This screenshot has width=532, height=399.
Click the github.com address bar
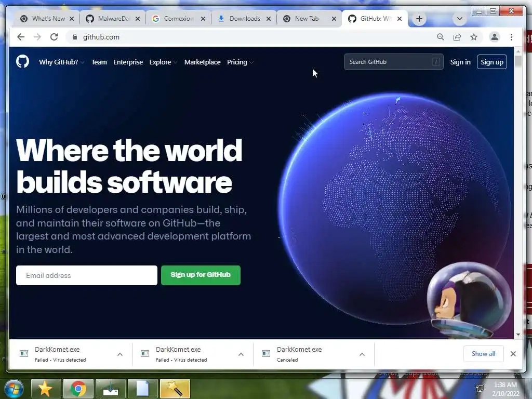251,37
